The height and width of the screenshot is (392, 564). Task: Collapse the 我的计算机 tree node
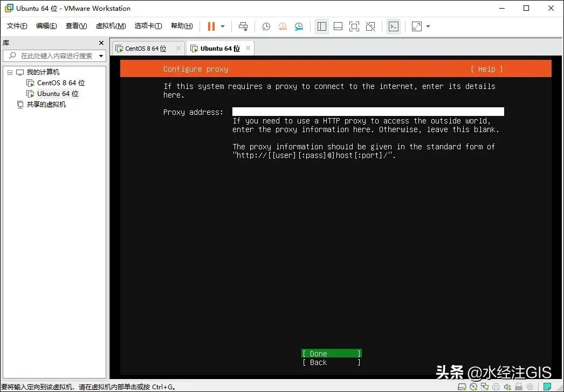(10, 72)
